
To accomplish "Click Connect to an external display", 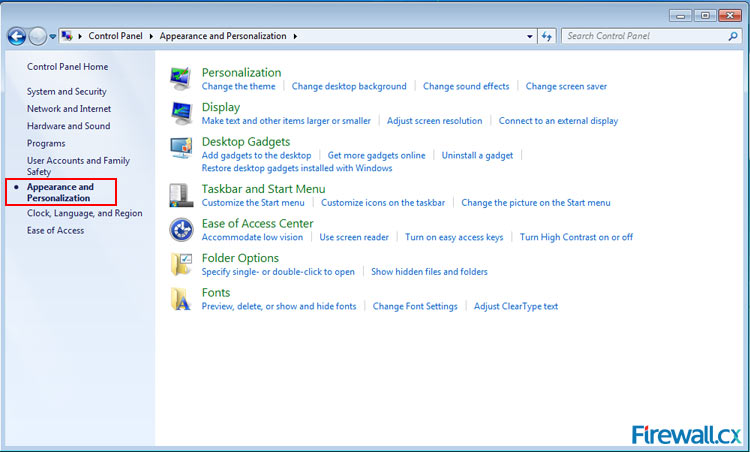I will 558,121.
